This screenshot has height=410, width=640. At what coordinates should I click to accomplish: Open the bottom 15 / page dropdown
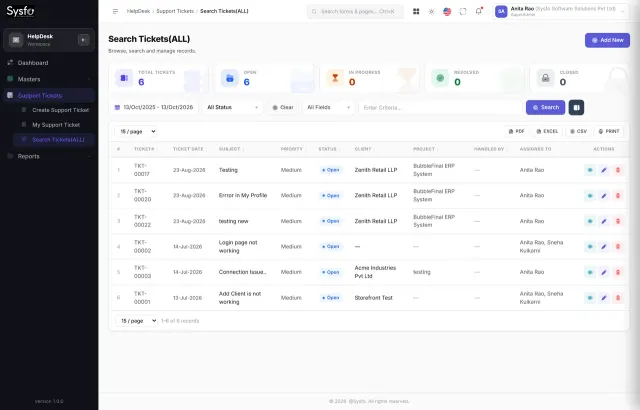[136, 321]
